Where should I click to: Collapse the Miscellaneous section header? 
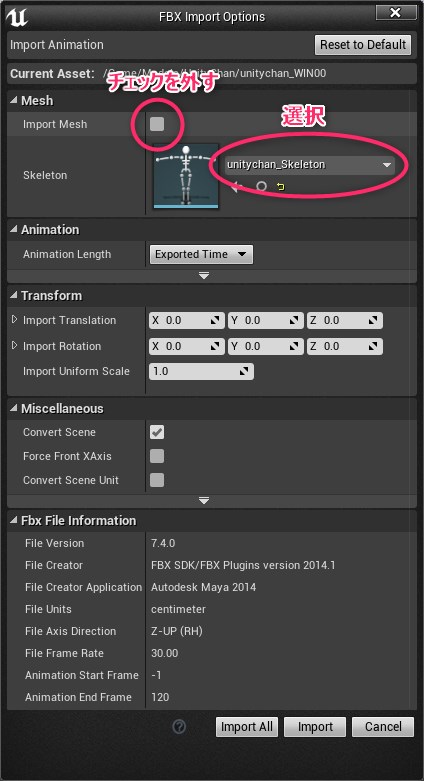click(x=57, y=408)
